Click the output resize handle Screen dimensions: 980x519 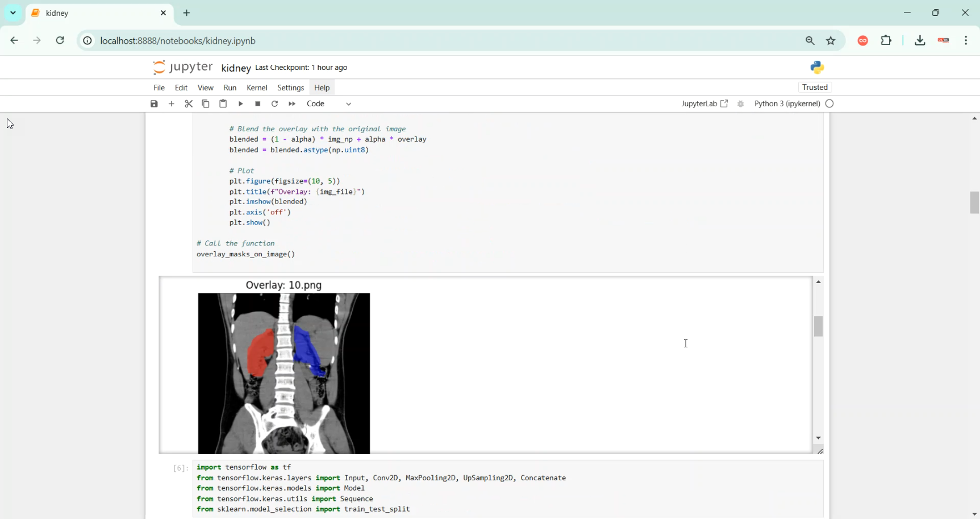820,451
